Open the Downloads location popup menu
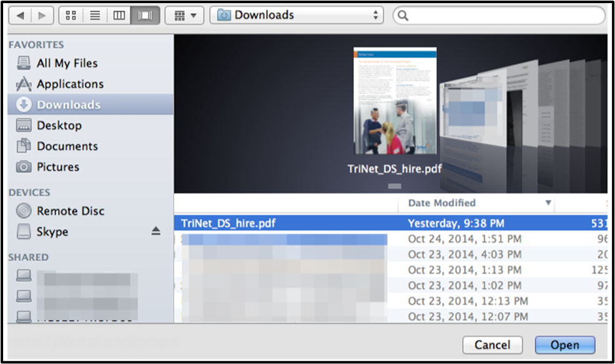 click(297, 15)
